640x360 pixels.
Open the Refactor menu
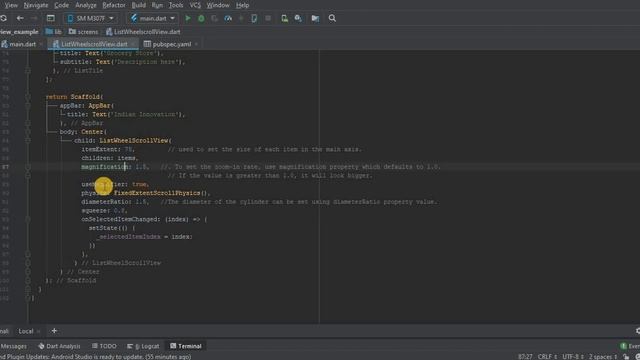(114, 5)
